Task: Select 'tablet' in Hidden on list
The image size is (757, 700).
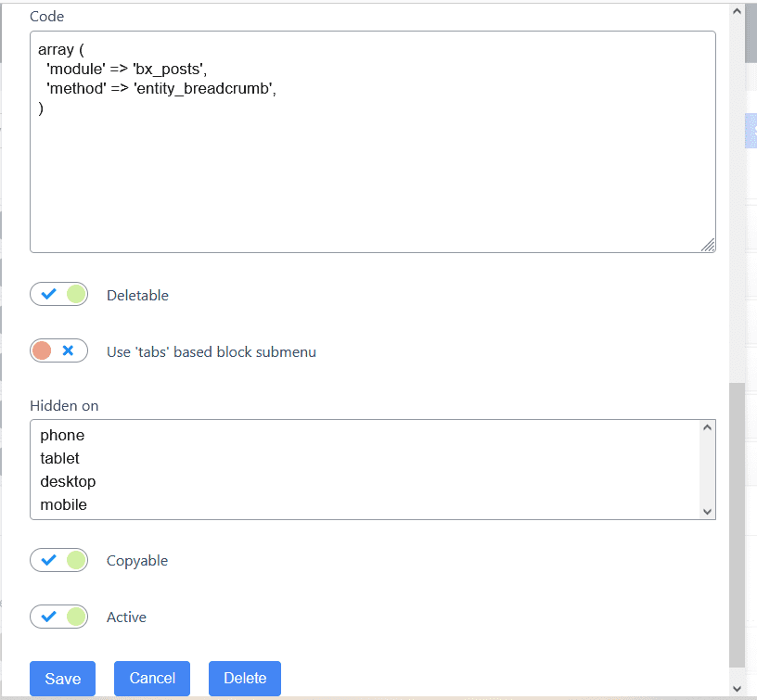Action: (x=60, y=458)
